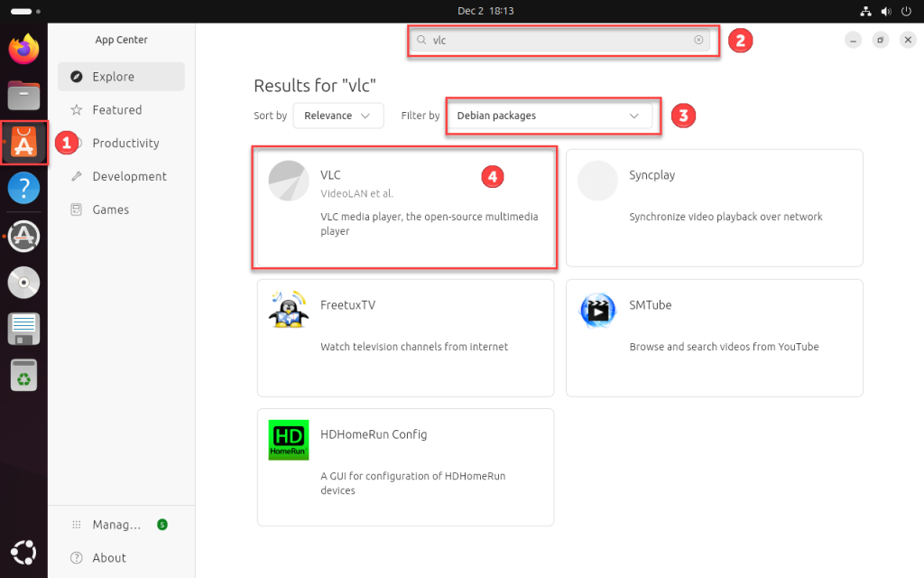Click the SMTube clapperboard icon
Viewport: 924px width, 578px height.
tap(597, 310)
